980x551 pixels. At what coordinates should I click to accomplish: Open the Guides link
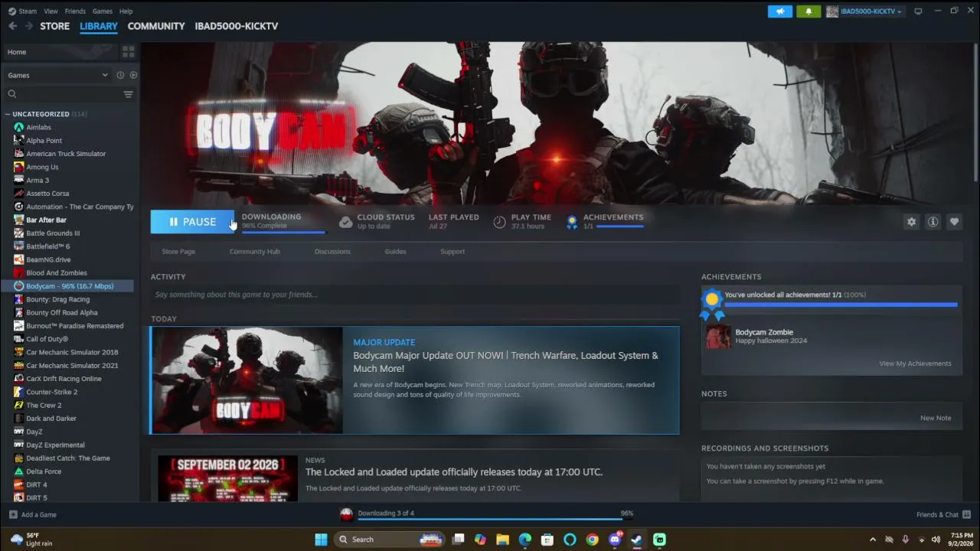395,251
